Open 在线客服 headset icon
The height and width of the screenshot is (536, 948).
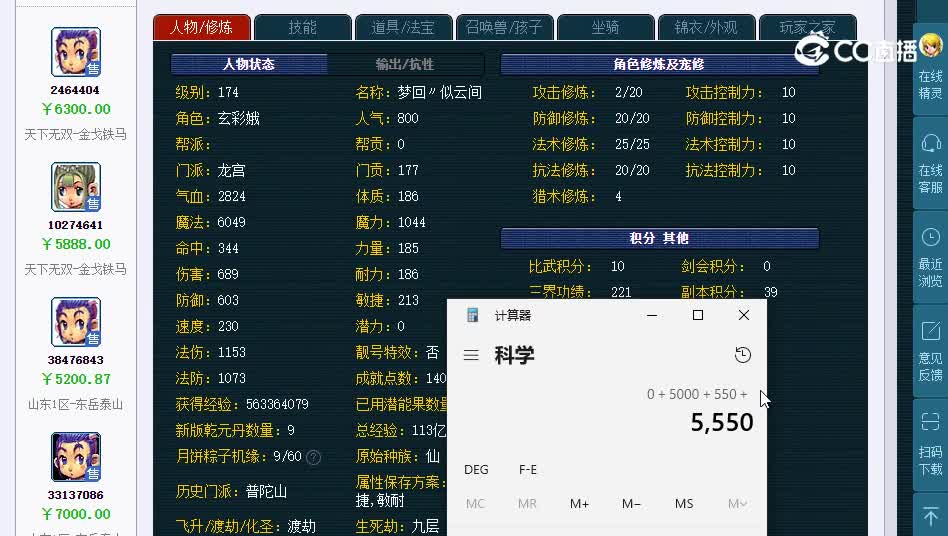tap(930, 144)
